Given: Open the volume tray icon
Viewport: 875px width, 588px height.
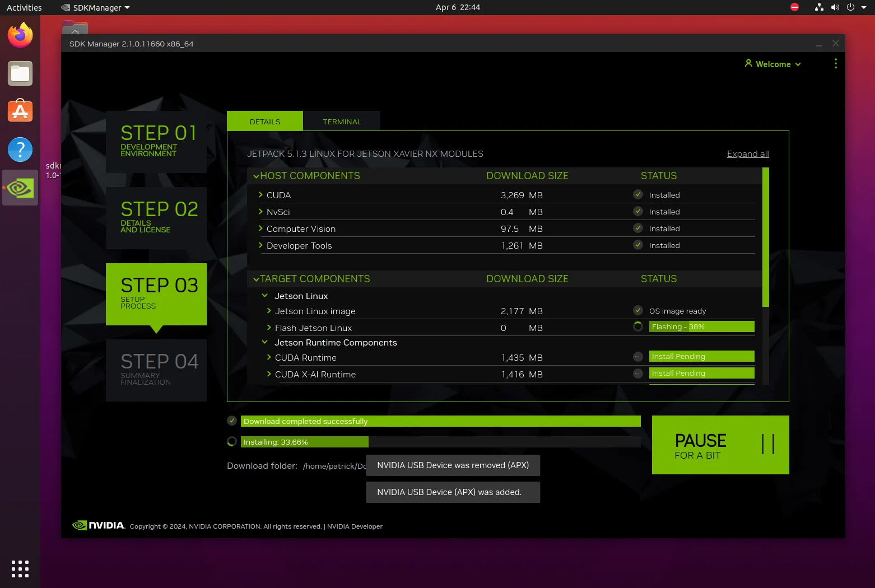Looking at the screenshot, I should 835,7.
